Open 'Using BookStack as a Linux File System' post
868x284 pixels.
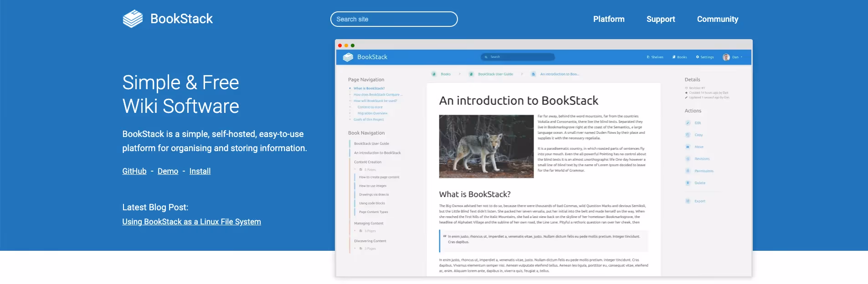coord(191,222)
